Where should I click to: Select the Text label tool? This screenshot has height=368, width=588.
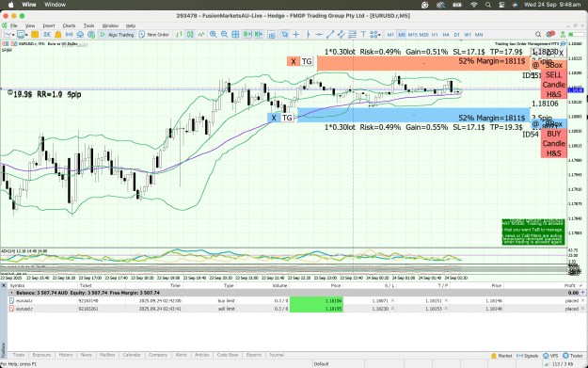click(363, 35)
